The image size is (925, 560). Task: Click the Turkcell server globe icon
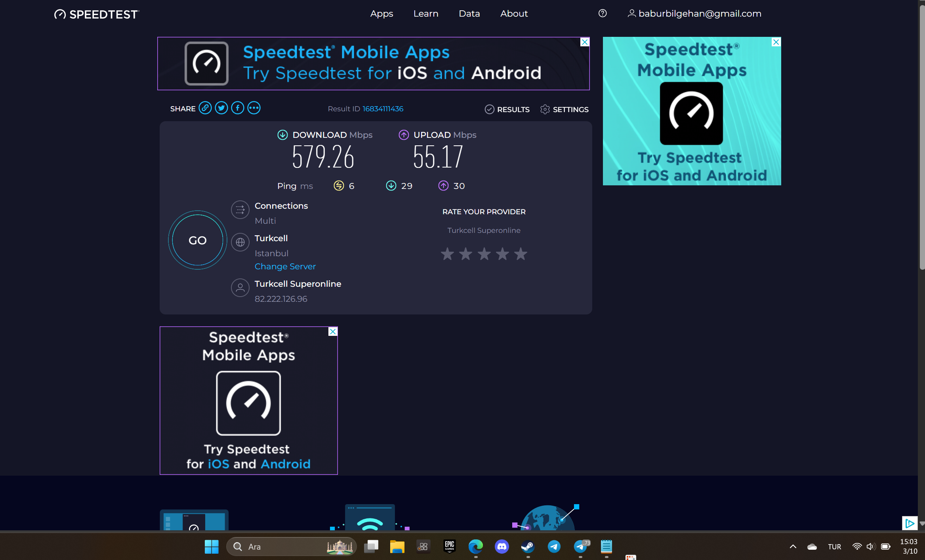point(240,242)
